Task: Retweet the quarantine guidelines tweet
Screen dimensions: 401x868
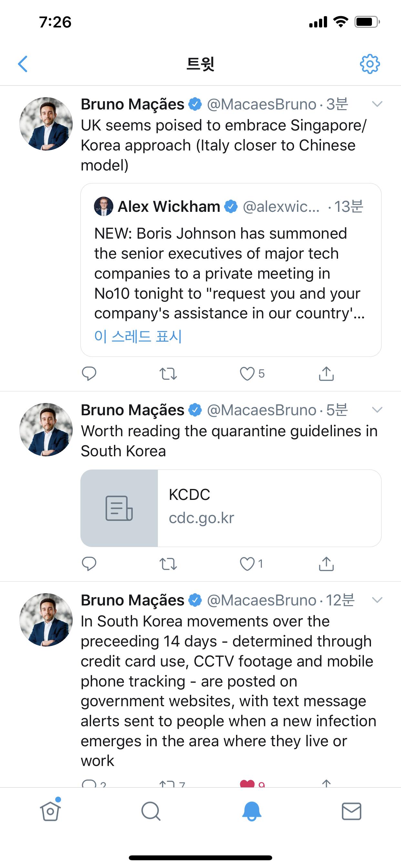Action: click(168, 564)
